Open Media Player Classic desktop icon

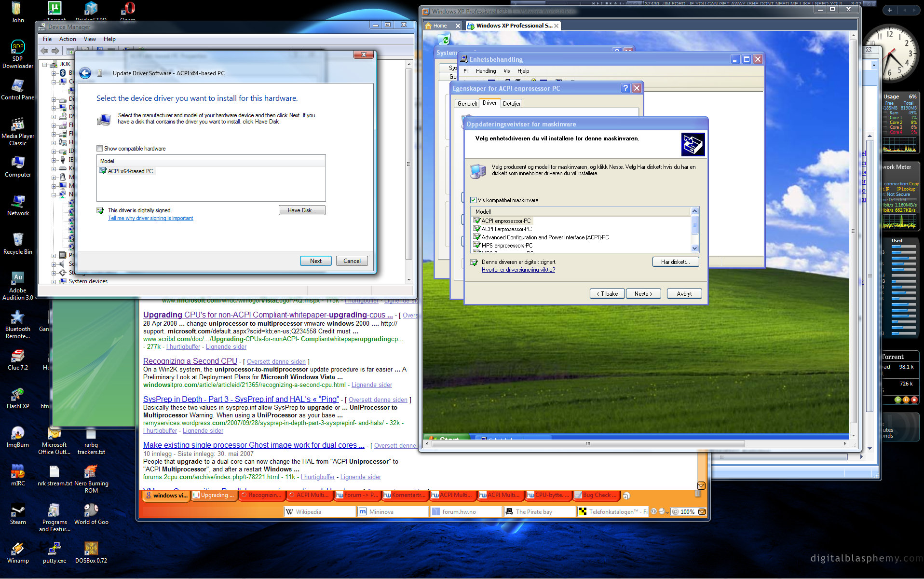tap(18, 131)
